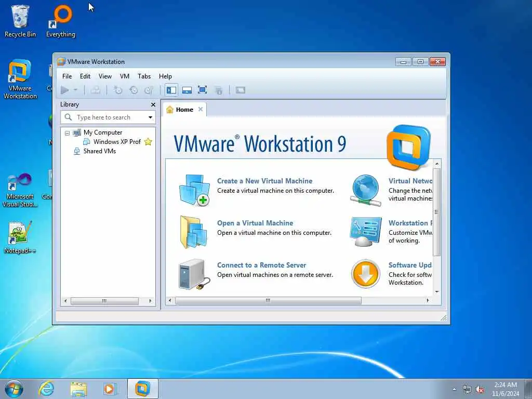Click the open virtual machine folder icon
The width and height of the screenshot is (532, 399).
193,232
